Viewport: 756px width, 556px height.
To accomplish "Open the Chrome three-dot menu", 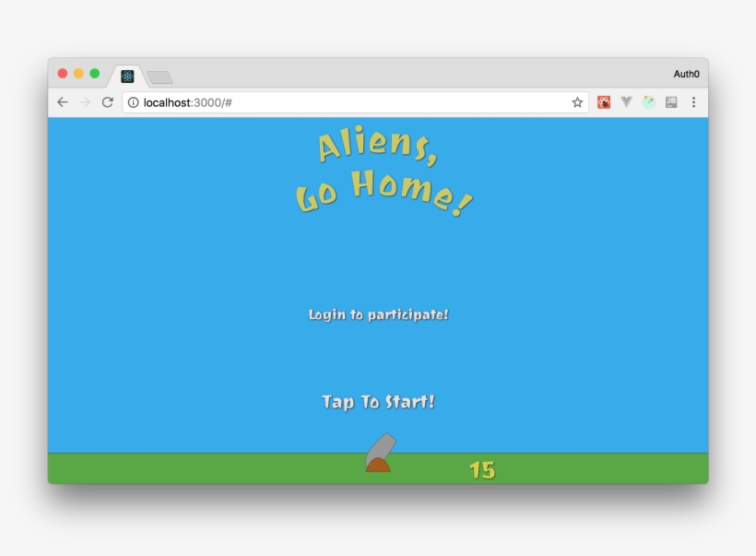I will [694, 102].
